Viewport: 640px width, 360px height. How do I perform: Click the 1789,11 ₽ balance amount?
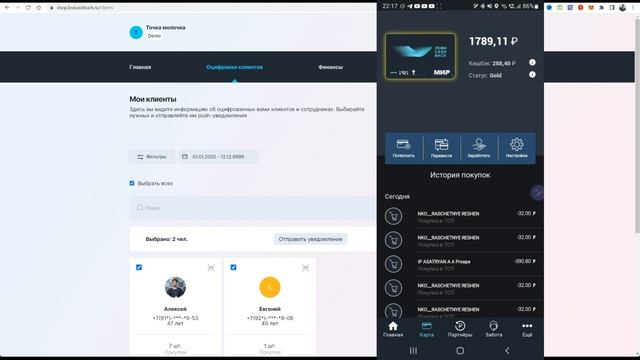click(x=493, y=41)
